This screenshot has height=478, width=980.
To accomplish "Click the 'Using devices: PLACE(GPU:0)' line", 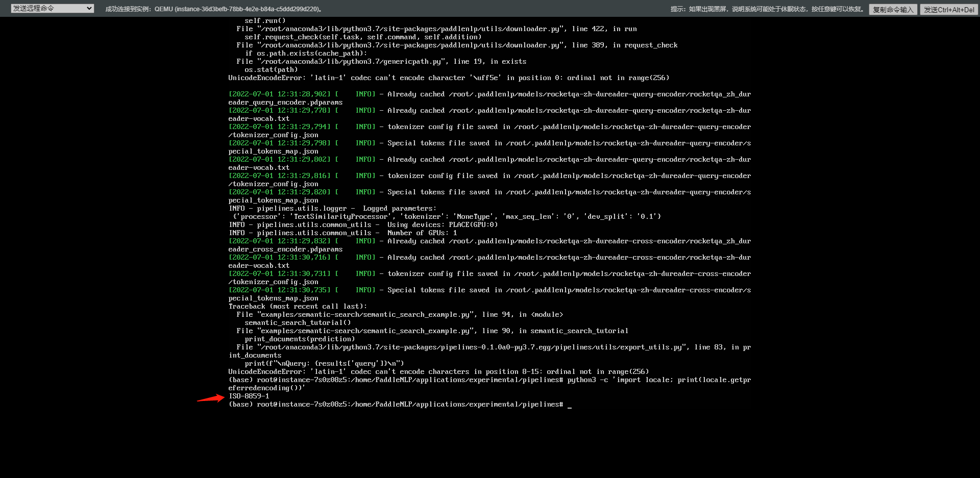I will [363, 225].
